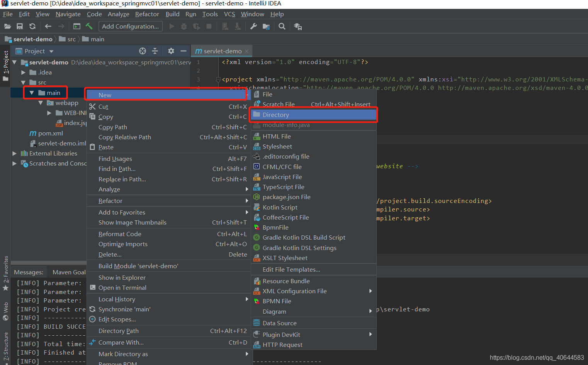The image size is (588, 365).
Task: Switch to Maven Goal messages tab
Action: [69, 272]
